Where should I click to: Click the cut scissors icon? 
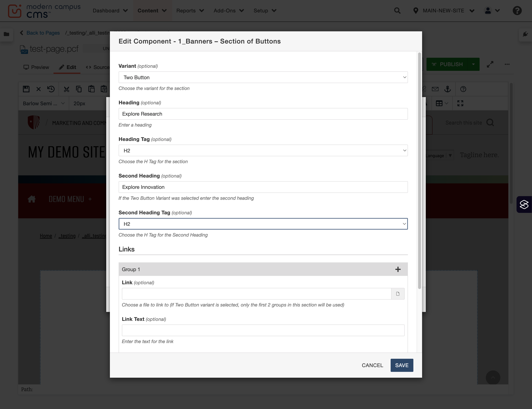coord(66,89)
